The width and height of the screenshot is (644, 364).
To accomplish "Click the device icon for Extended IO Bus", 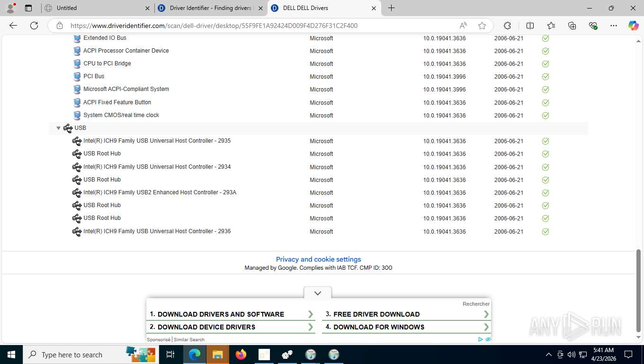I will [77, 38].
